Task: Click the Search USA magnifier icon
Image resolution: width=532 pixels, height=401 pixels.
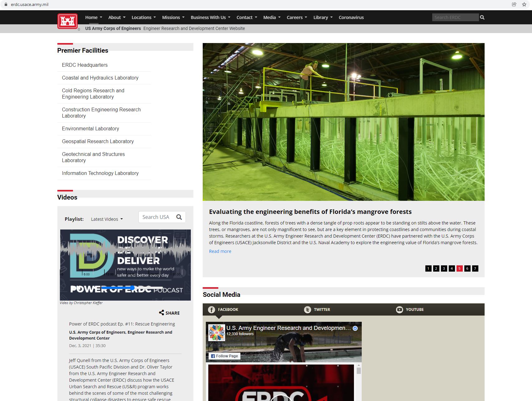Action: (x=179, y=217)
